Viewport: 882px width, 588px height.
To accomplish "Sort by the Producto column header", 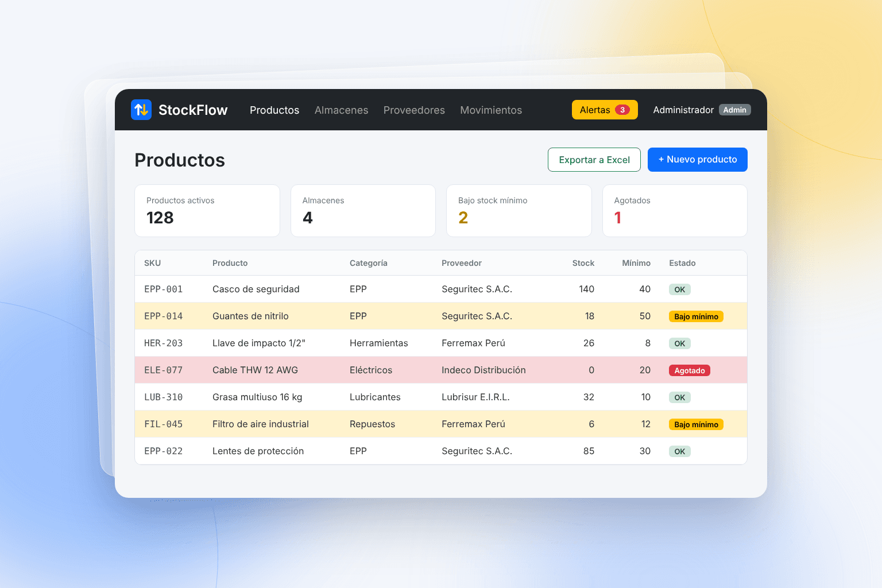I will [x=230, y=263].
